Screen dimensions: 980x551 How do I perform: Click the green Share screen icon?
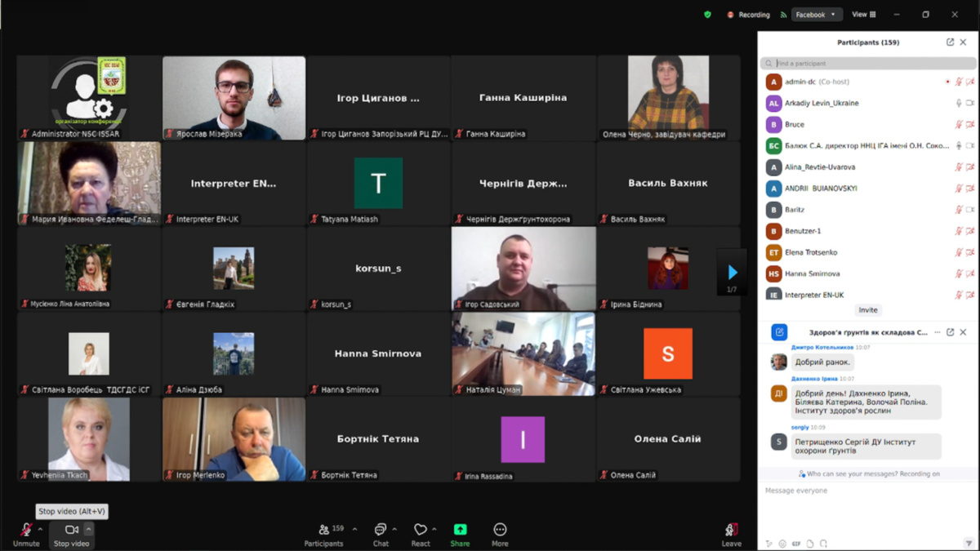[x=460, y=530]
